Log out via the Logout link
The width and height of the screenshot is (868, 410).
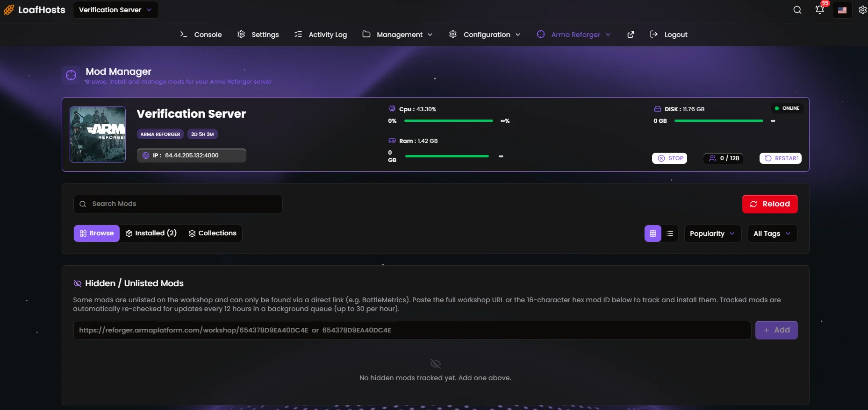[x=669, y=35]
